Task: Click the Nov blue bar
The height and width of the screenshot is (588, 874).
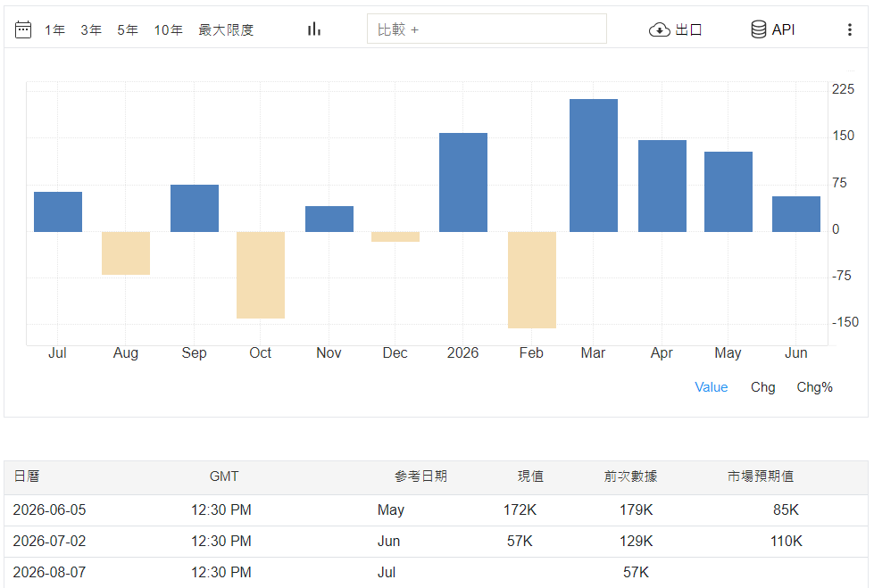Action: tap(329, 219)
